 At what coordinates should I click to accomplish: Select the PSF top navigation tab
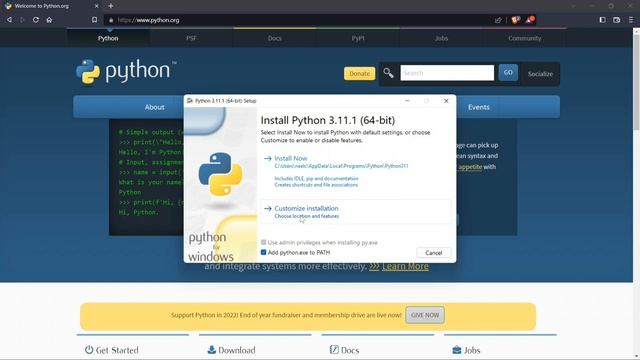click(x=191, y=38)
